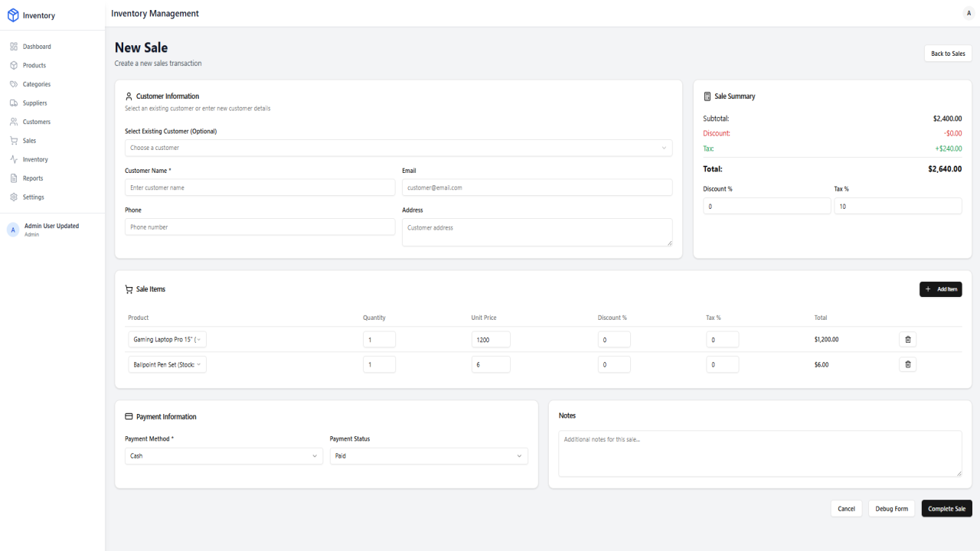
Task: Click the $2,400.00 subtotal value
Action: pyautogui.click(x=948, y=119)
